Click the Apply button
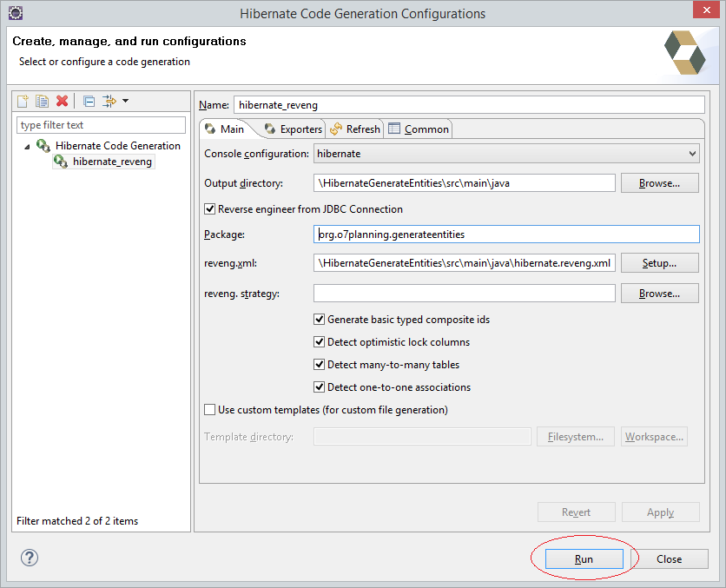The image size is (726, 588). pyautogui.click(x=660, y=512)
